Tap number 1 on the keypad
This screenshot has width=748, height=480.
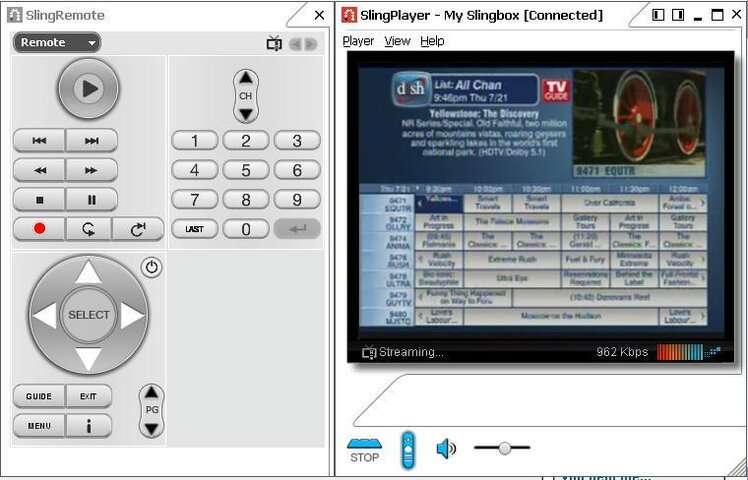[195, 141]
